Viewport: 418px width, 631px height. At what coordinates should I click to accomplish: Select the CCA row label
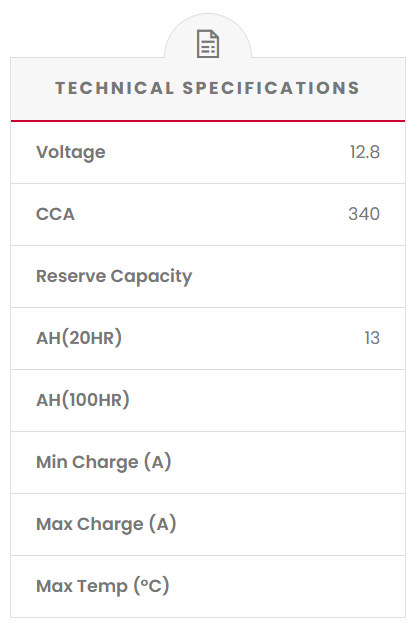pyautogui.click(x=56, y=214)
